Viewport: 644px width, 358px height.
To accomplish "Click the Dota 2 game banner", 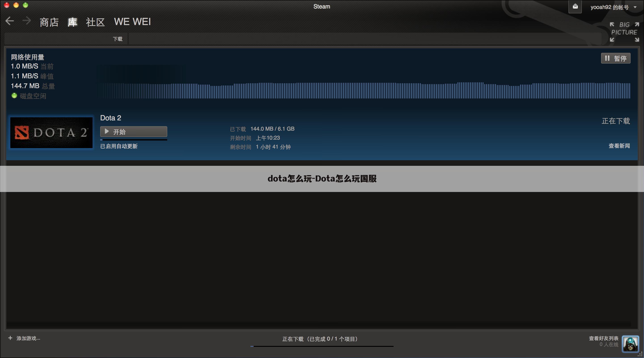I will point(51,133).
